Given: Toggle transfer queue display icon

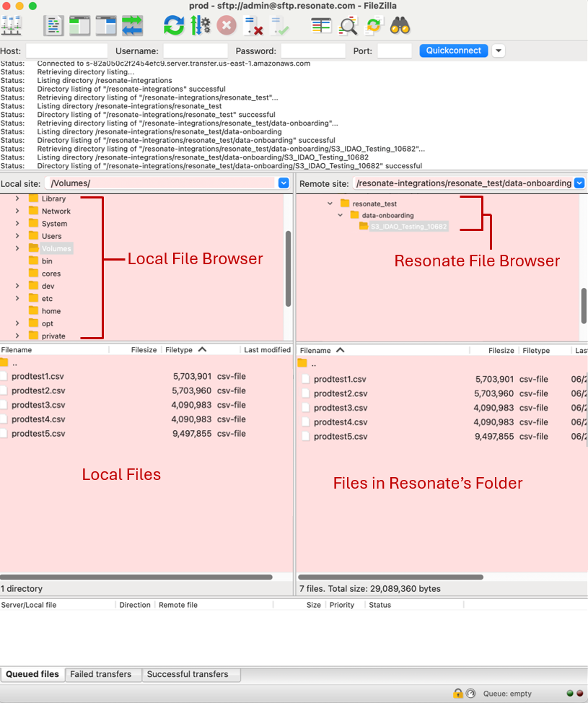Looking at the screenshot, I should tap(133, 25).
